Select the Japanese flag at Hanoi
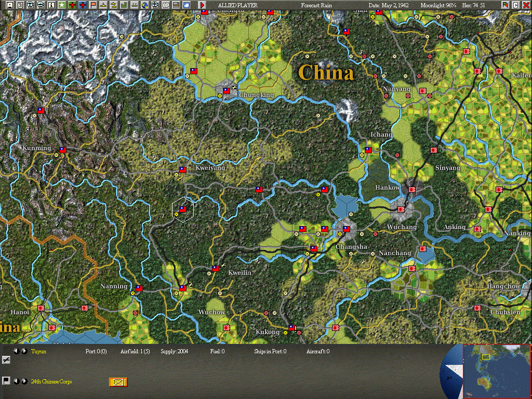 coord(41,308)
